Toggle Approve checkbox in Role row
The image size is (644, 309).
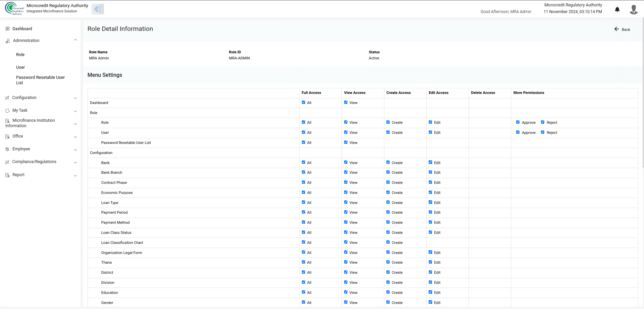[518, 122]
